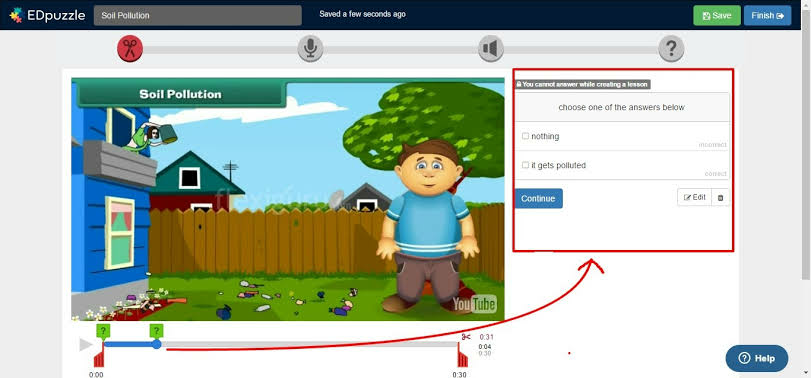Select the Audio track microphone step
The width and height of the screenshot is (811, 378).
pos(310,49)
